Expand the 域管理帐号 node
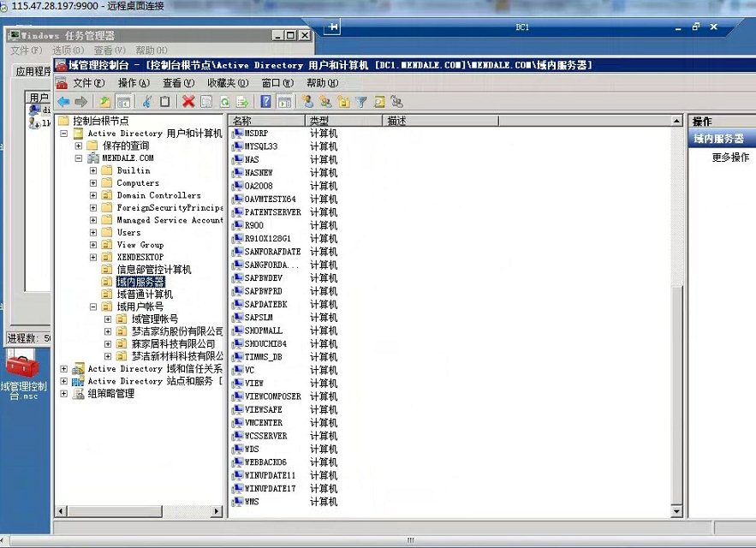The width and height of the screenshot is (756, 548). point(108,319)
